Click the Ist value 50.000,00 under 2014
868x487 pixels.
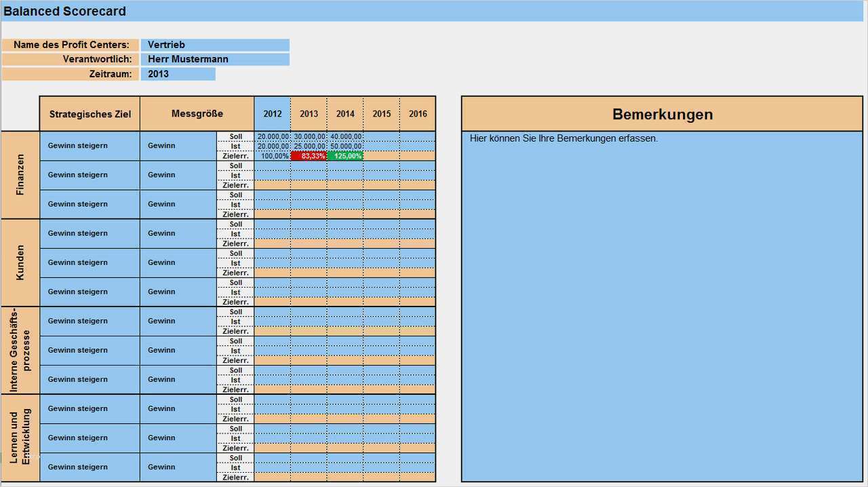[345, 145]
